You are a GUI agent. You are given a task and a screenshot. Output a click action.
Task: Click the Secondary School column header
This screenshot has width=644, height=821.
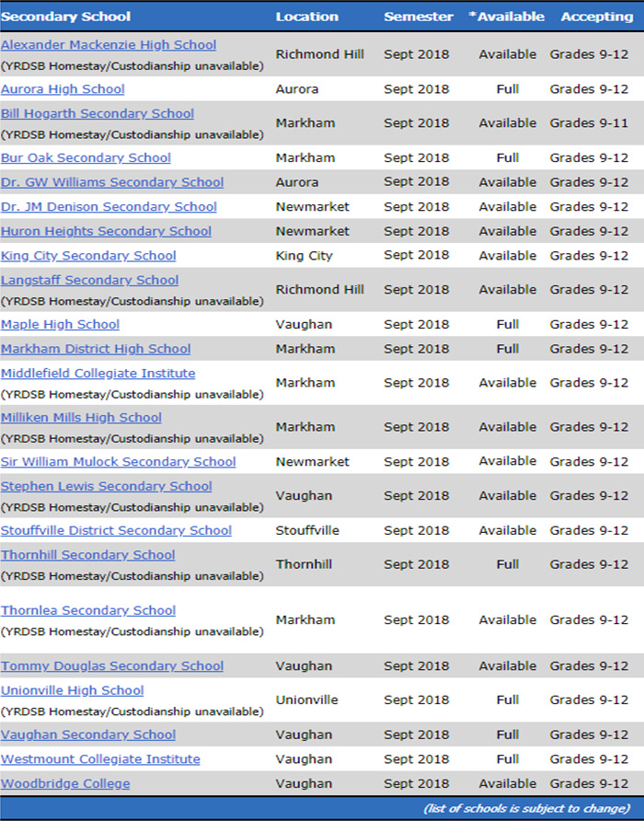point(66,17)
